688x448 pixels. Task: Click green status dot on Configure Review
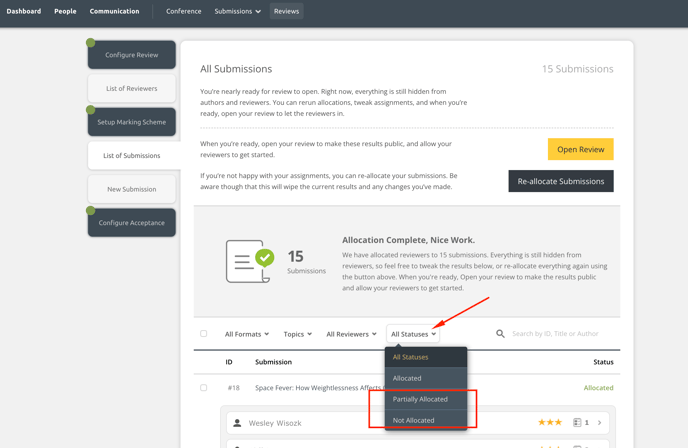(91, 43)
